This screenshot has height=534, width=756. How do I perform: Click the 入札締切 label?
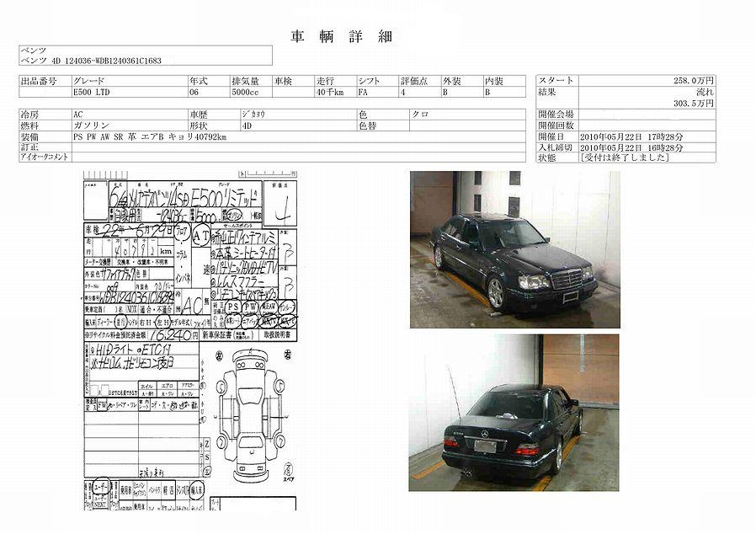click(x=556, y=147)
